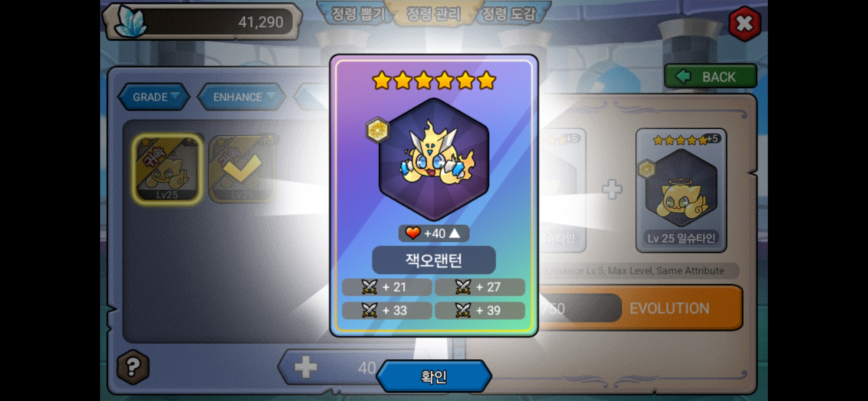Image resolution: width=868 pixels, height=401 pixels.
Task: Click the green BACK button
Action: 710,76
